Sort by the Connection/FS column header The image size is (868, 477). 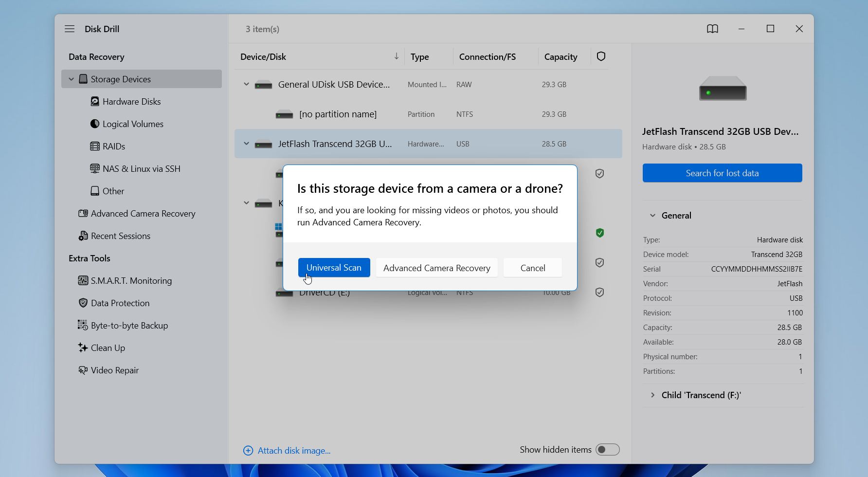coord(487,56)
